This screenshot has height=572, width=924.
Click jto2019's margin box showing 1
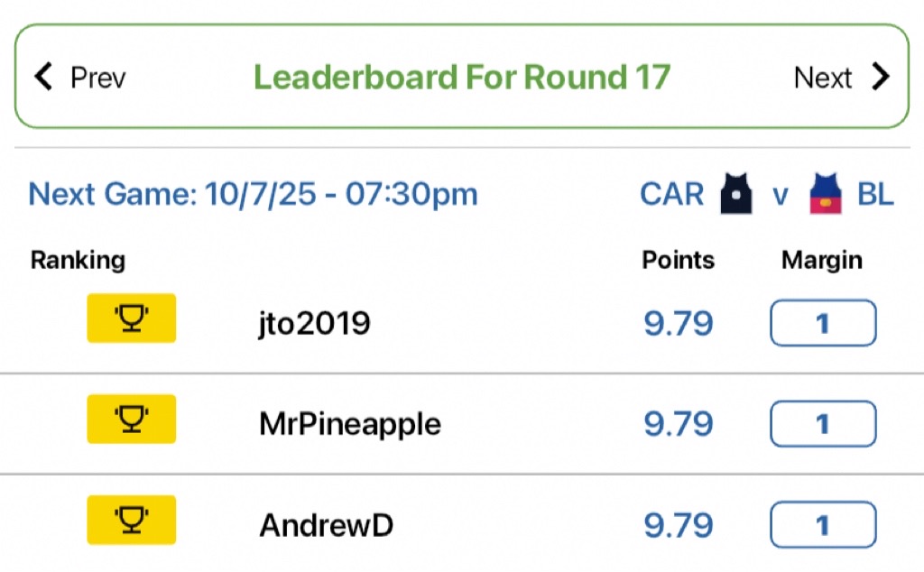pos(823,323)
